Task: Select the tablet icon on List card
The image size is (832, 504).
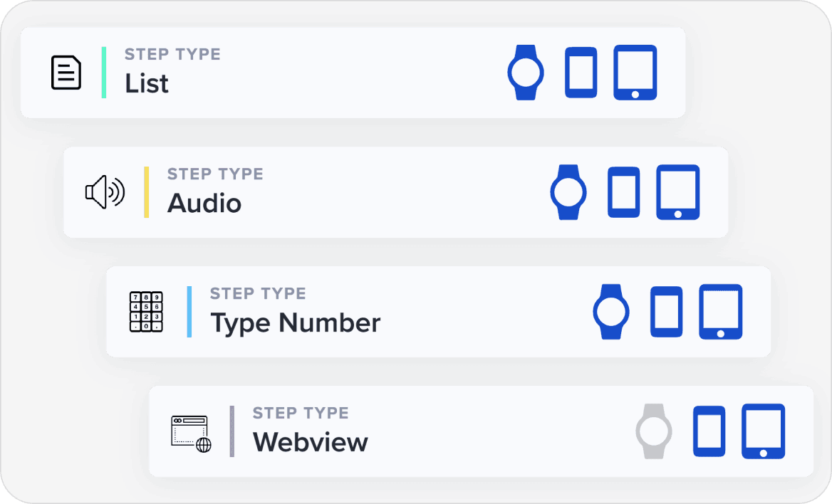Action: click(635, 73)
